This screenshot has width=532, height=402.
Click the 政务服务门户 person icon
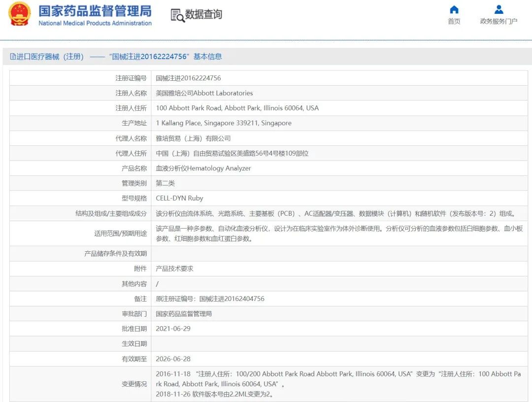(x=499, y=9)
